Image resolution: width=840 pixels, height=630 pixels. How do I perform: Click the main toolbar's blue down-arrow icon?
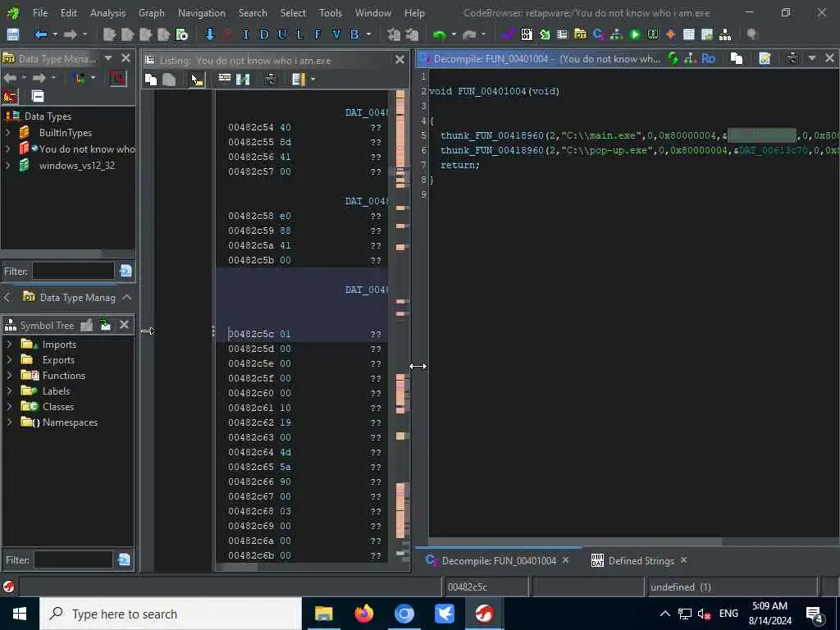[209, 34]
